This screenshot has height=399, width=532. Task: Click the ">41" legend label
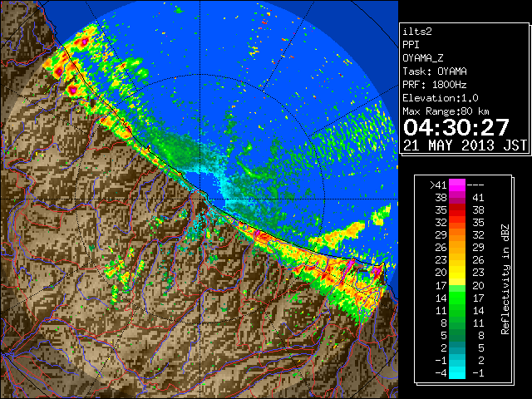438,185
